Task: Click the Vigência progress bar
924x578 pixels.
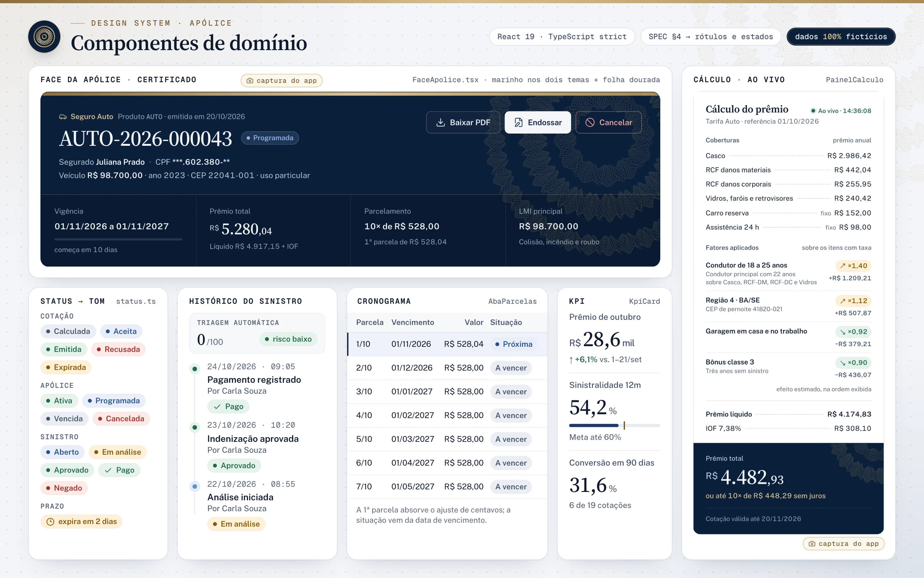Action: [x=118, y=239]
